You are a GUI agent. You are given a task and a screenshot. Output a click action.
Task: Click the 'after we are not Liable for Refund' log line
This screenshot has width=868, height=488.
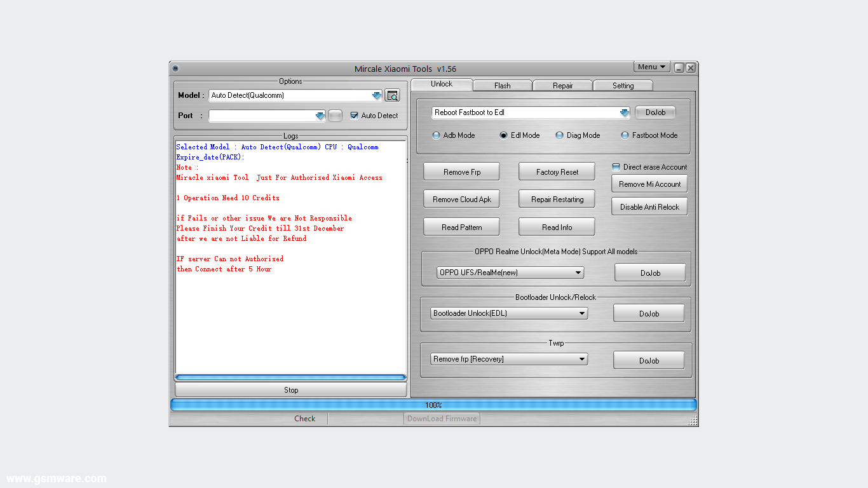tap(241, 238)
